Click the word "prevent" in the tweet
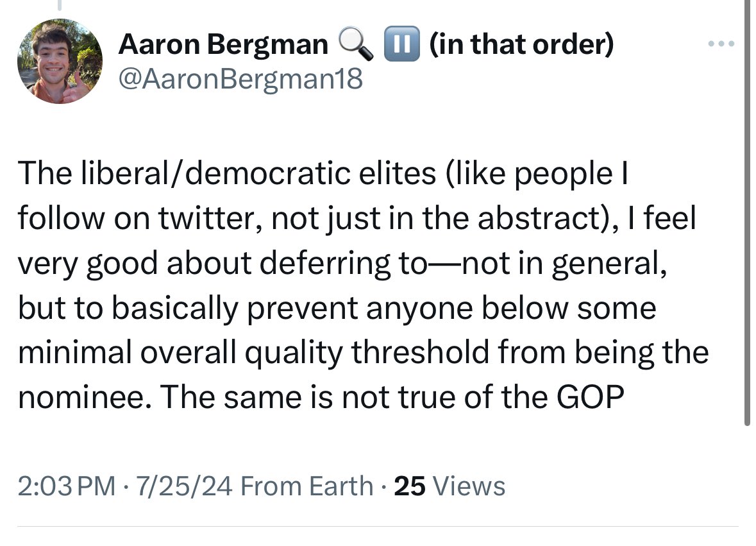756x546 pixels. tap(302, 308)
